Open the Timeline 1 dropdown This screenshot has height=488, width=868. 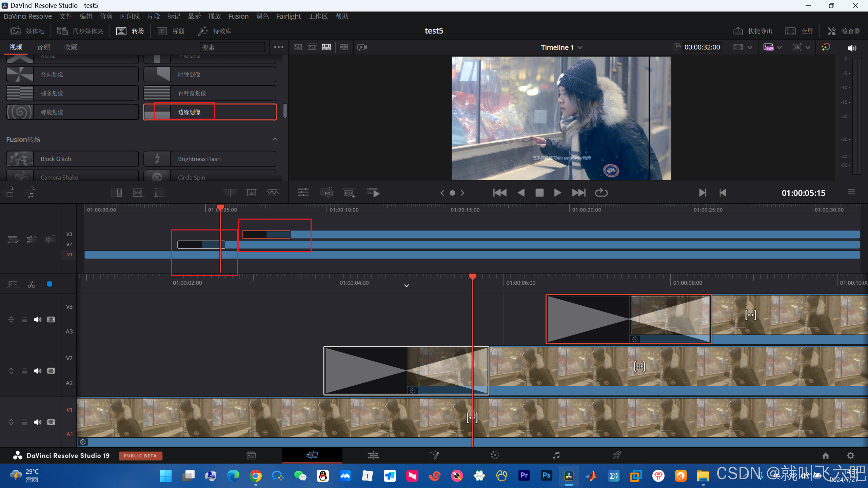coord(580,47)
